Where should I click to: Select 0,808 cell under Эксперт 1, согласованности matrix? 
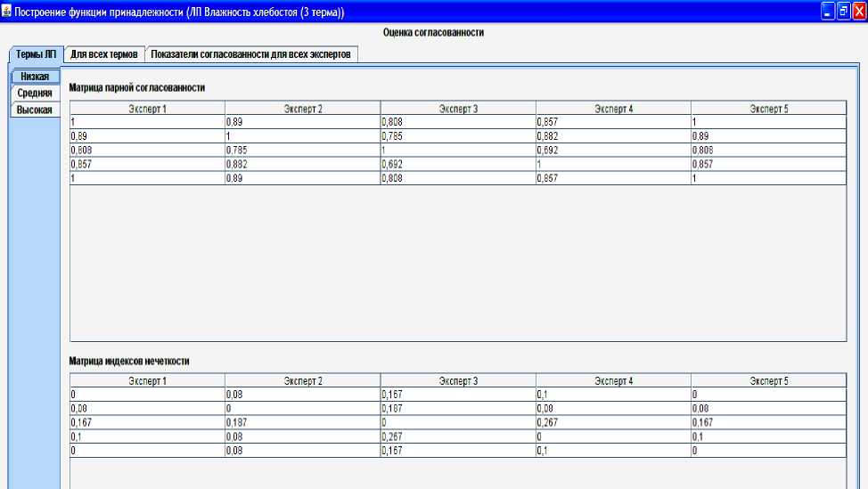pyautogui.click(x=147, y=150)
